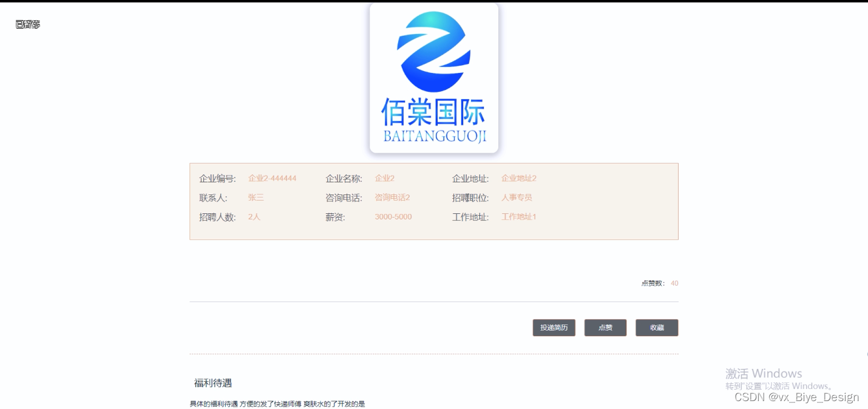Click the 联系人 label
This screenshot has width=868, height=409.
[213, 198]
